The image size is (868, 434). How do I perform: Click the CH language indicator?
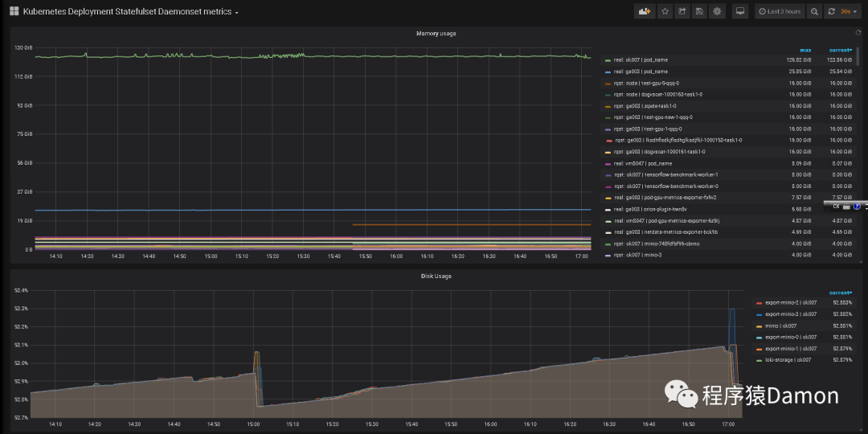[836, 207]
